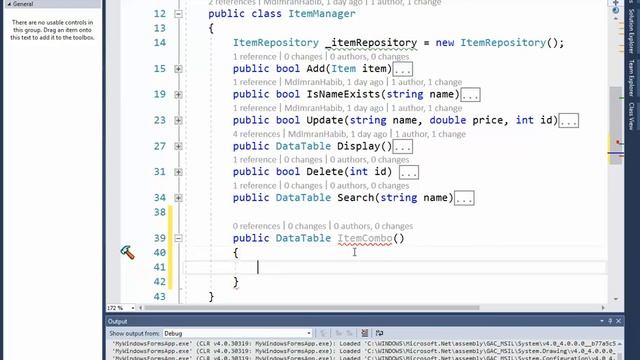Click collapsed ellipsis after Display()

click(402, 147)
